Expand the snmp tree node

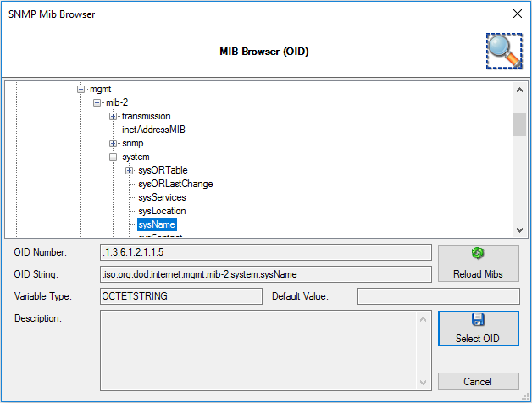[x=114, y=143]
